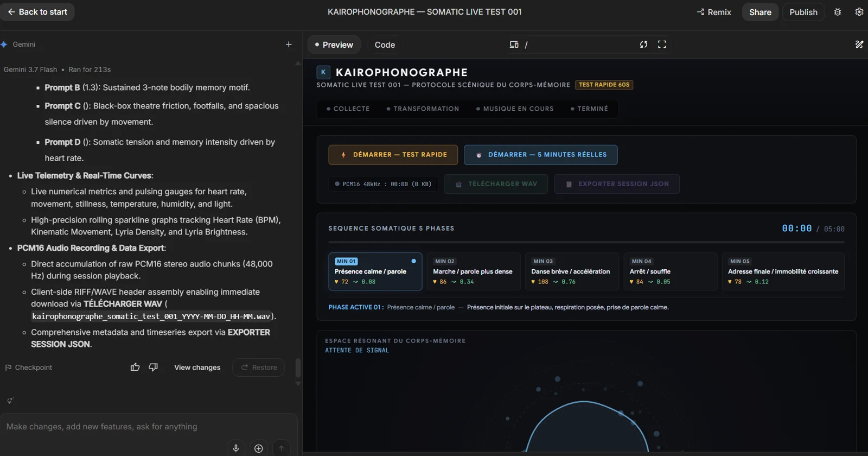Click Télécharger WAV download button
This screenshot has width=868, height=456.
point(496,184)
